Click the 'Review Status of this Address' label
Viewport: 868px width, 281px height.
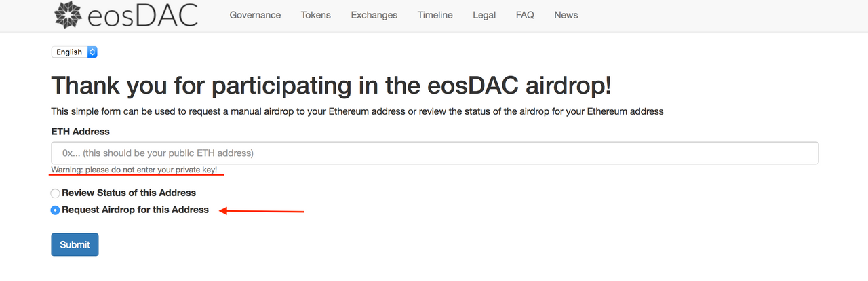coord(129,193)
